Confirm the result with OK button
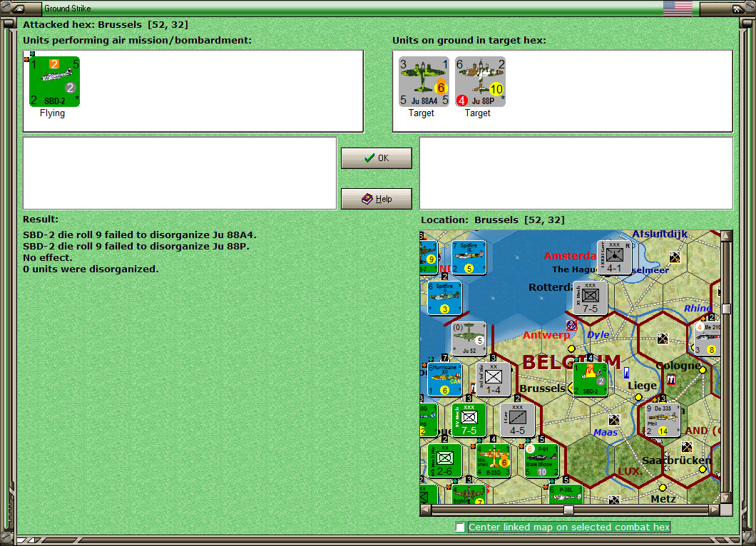The width and height of the screenshot is (756, 546). tap(377, 158)
